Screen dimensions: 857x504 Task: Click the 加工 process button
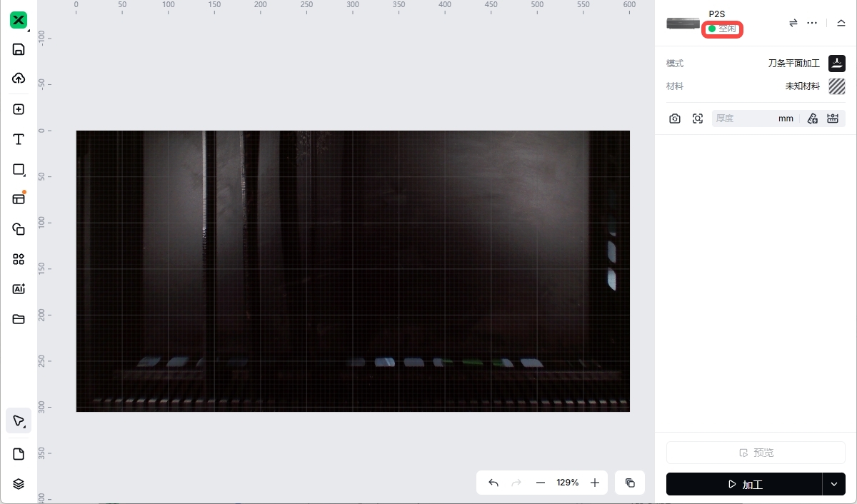point(744,484)
